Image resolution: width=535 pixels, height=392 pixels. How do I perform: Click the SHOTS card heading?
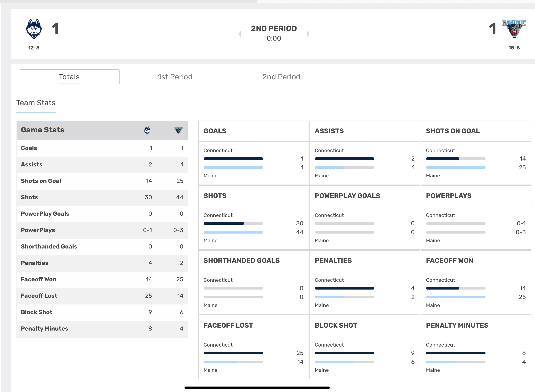pos(215,196)
